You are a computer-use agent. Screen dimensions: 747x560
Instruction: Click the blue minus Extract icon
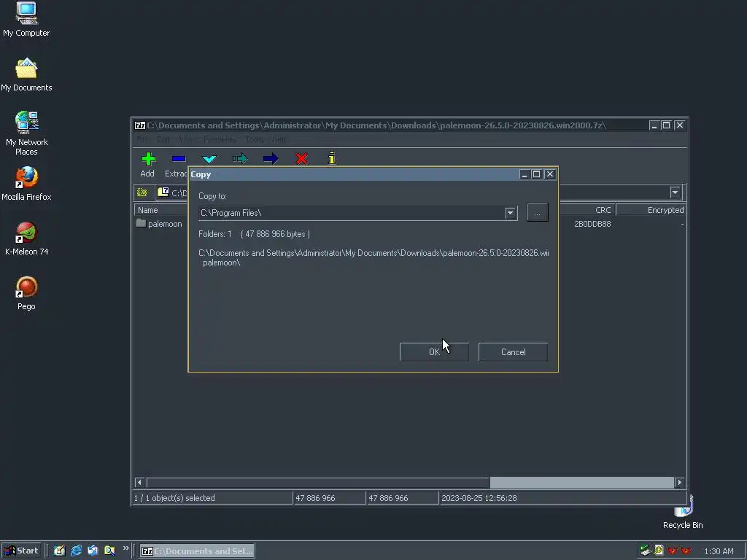point(179,158)
